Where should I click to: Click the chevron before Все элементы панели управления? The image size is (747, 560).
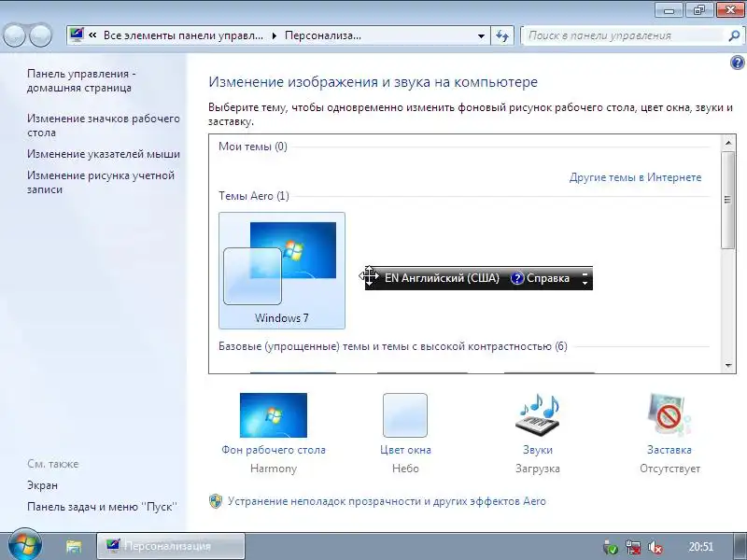click(x=92, y=35)
